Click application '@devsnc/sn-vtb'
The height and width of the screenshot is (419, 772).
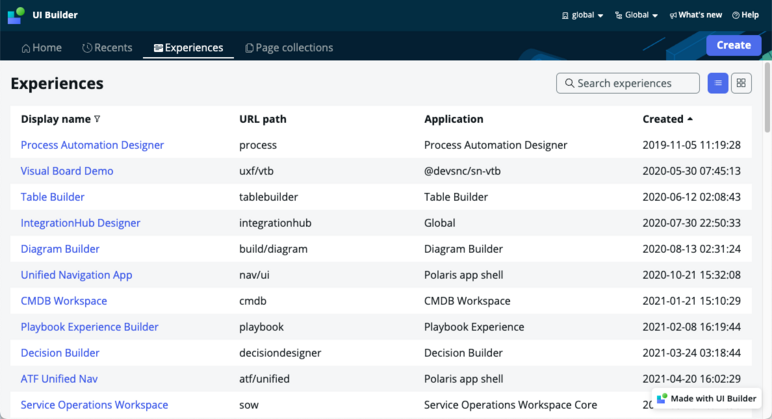462,171
